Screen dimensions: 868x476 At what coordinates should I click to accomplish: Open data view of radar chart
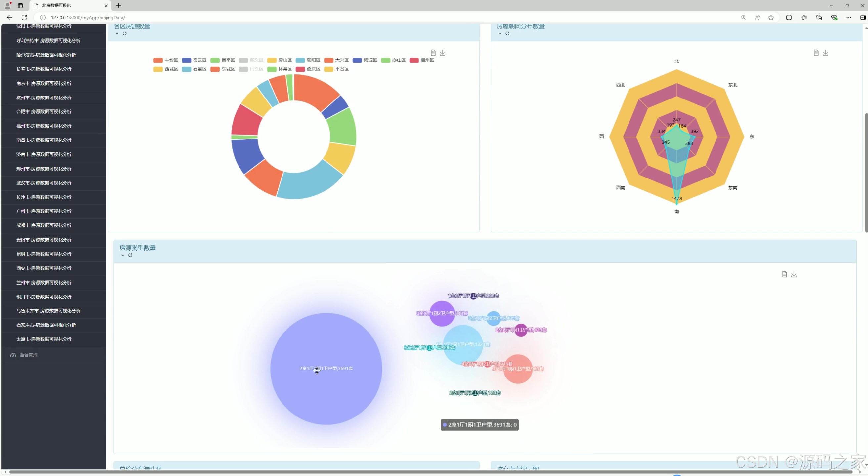pyautogui.click(x=816, y=53)
